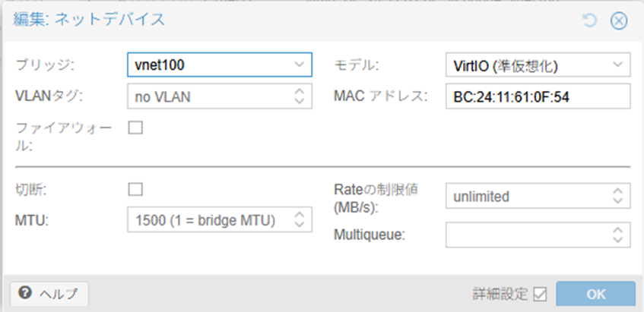Viewport: 644px width, 312px height.
Task: Open the ヘルプ help button
Action: pyautogui.click(x=49, y=294)
